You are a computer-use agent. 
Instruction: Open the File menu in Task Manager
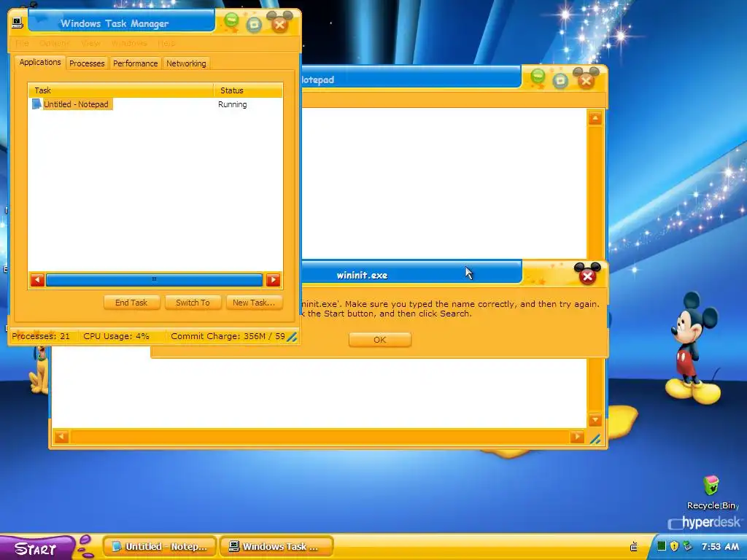(22, 43)
